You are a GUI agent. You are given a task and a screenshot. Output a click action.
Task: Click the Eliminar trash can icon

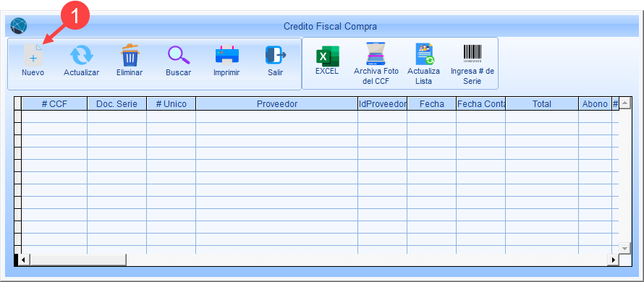pos(130,55)
